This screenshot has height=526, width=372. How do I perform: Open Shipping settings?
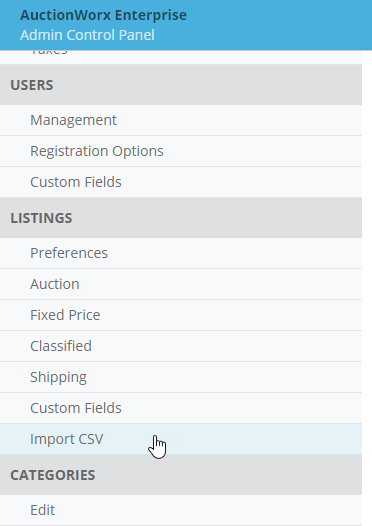point(181,377)
